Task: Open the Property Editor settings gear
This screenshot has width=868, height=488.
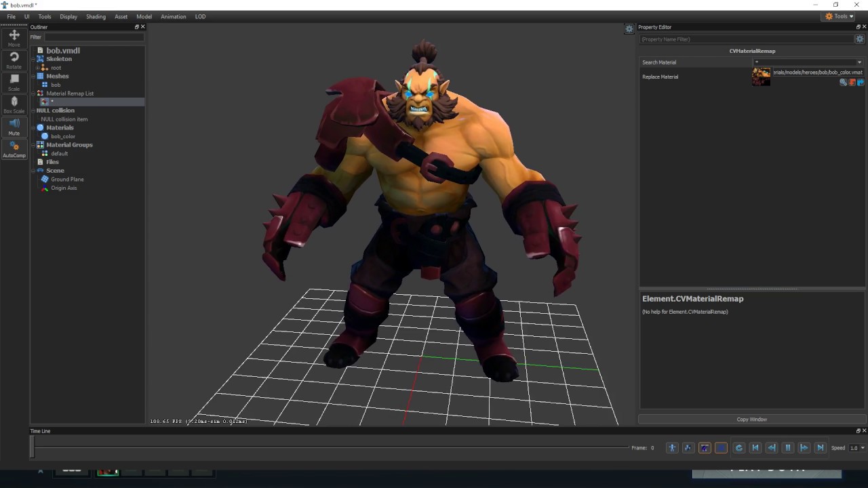Action: coord(860,39)
